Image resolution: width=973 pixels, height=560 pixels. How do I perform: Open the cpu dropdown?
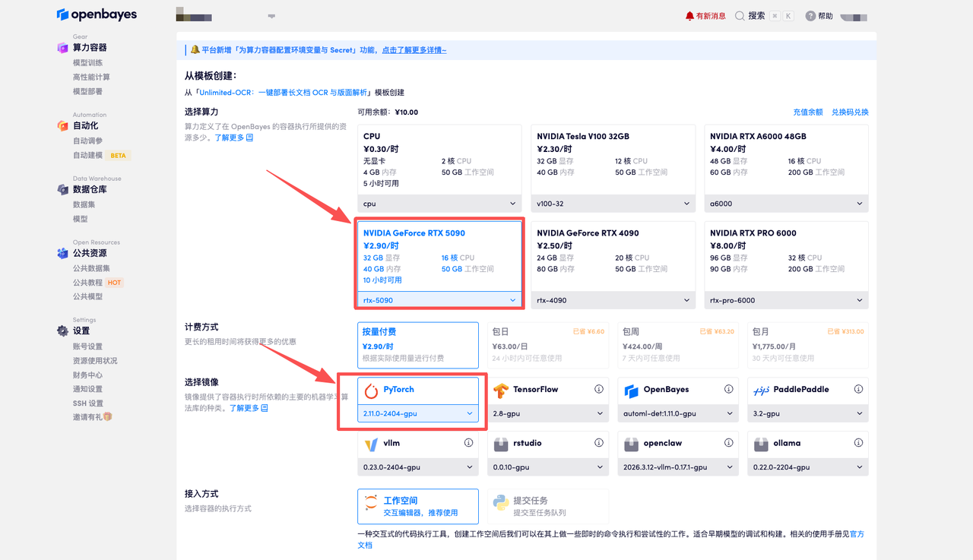[439, 204]
